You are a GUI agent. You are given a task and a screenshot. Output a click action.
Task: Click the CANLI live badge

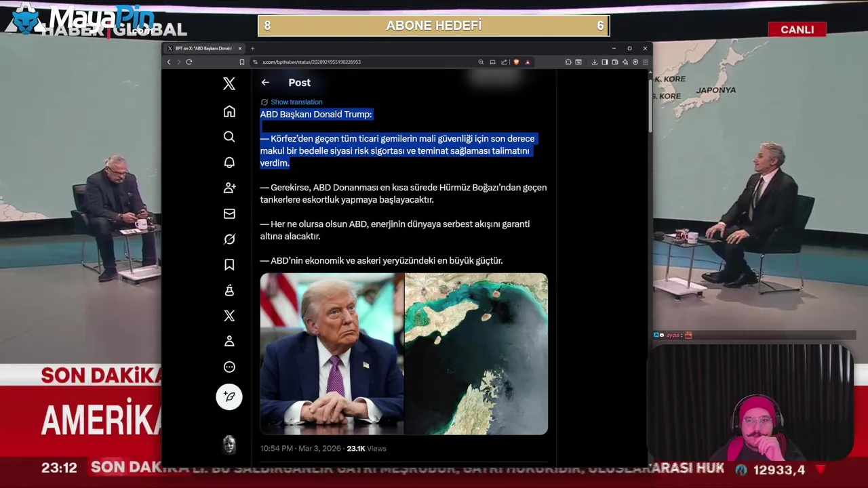point(797,29)
